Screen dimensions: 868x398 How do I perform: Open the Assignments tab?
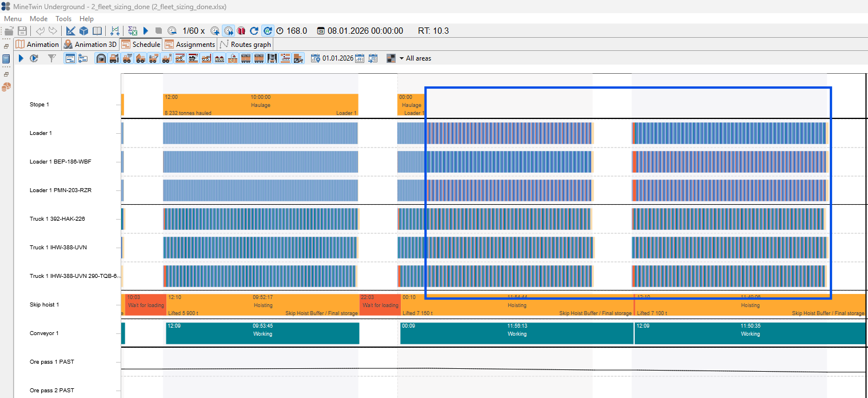click(190, 44)
